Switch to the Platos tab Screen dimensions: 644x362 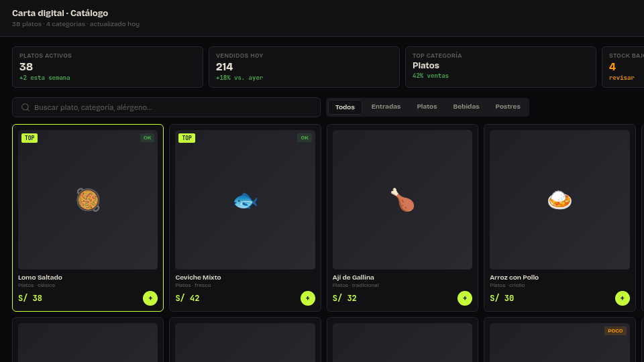427,107
